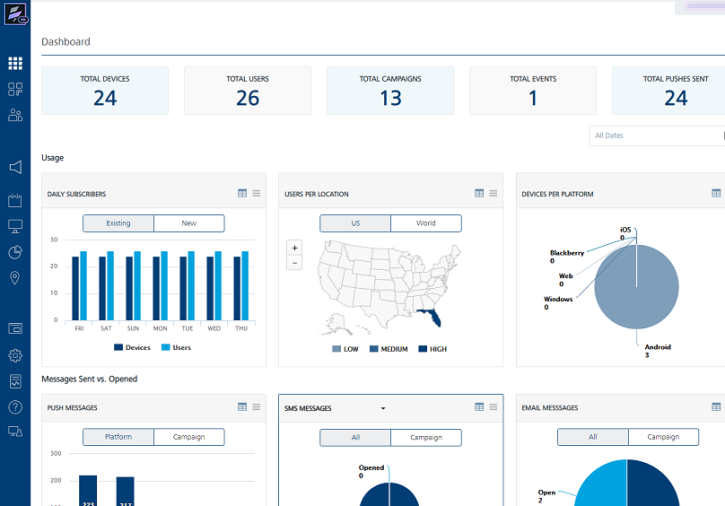Switch Daily Subscribers to New
Image resolution: width=725 pixels, height=506 pixels.
(x=189, y=223)
